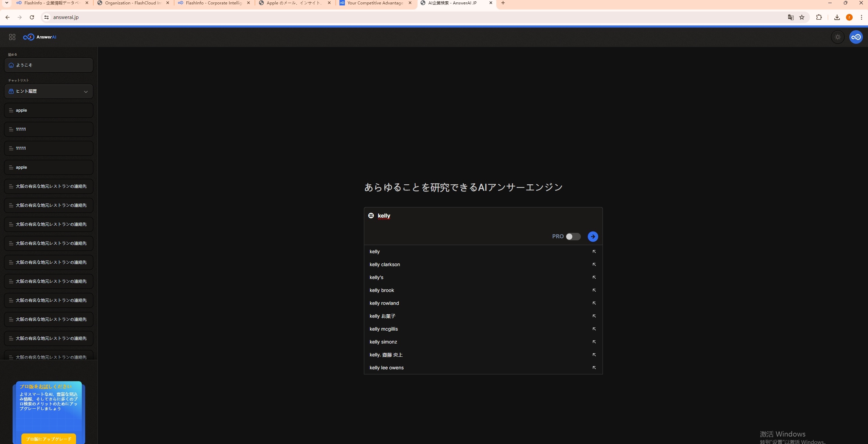
Task: Select suggestion 'kelly お菓子'
Action: pos(483,316)
